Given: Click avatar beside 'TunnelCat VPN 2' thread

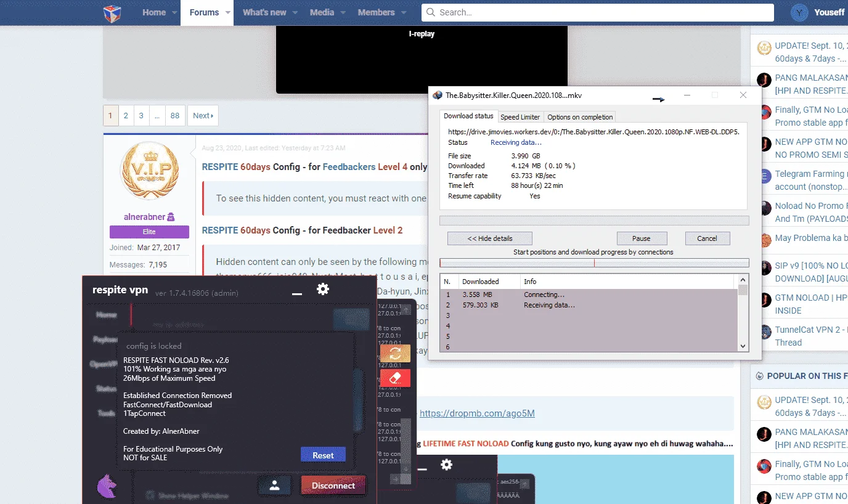Looking at the screenshot, I should pyautogui.click(x=764, y=332).
